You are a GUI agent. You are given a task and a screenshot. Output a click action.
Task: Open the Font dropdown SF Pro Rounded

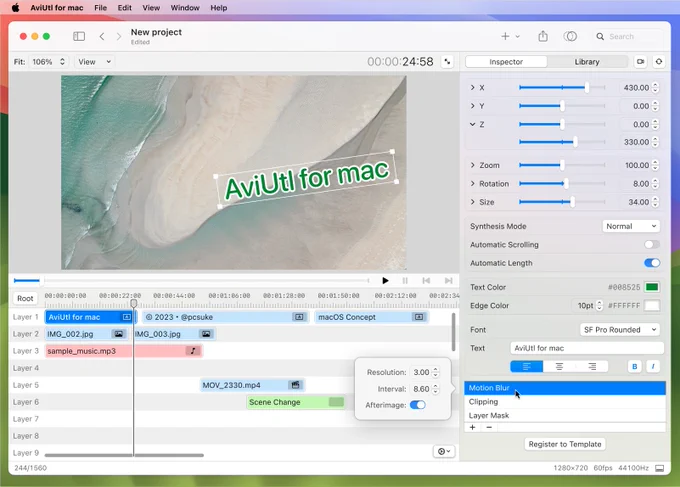pos(620,330)
